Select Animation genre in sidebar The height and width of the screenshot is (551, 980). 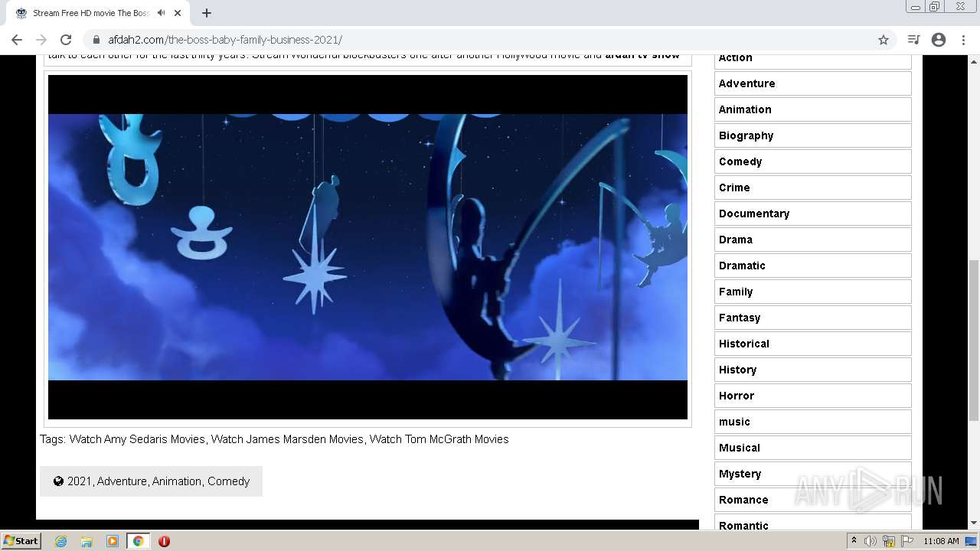tap(813, 109)
